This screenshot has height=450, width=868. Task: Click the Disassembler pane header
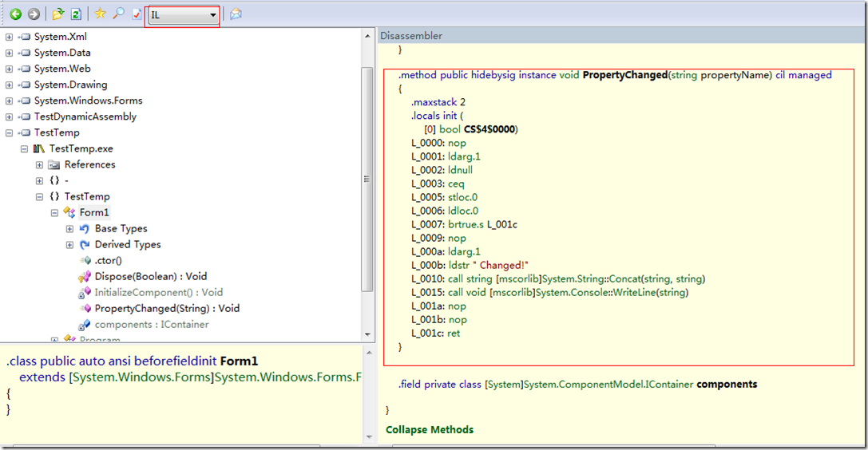pyautogui.click(x=620, y=36)
